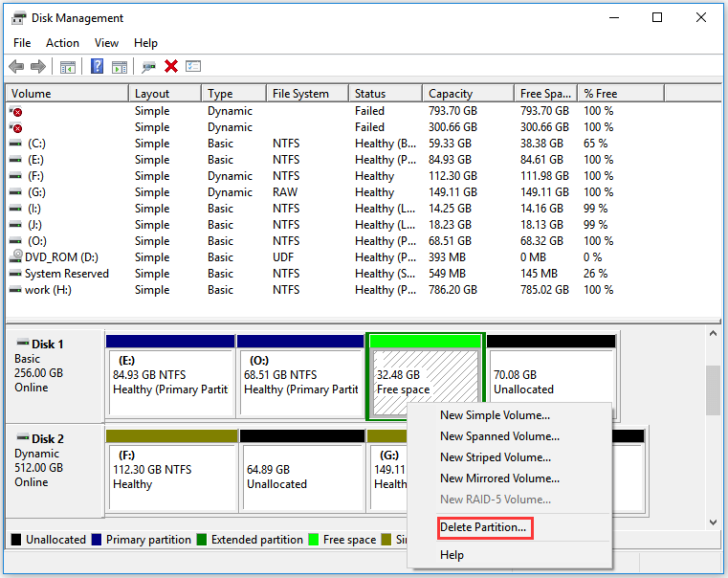The width and height of the screenshot is (728, 578).
Task: Click the Properties checklist toolbar icon
Action: [193, 66]
